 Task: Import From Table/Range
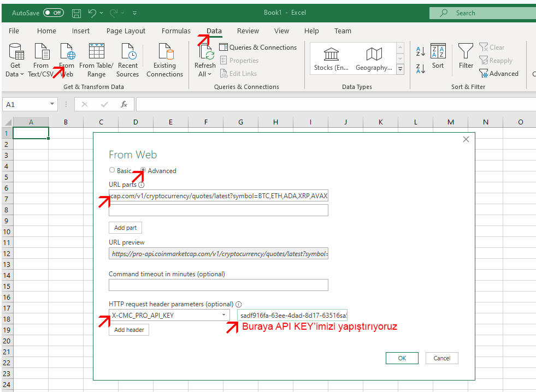(96, 60)
